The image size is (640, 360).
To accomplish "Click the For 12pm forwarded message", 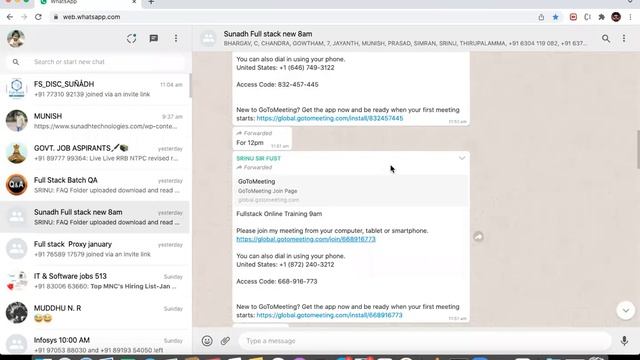I will tap(262, 138).
